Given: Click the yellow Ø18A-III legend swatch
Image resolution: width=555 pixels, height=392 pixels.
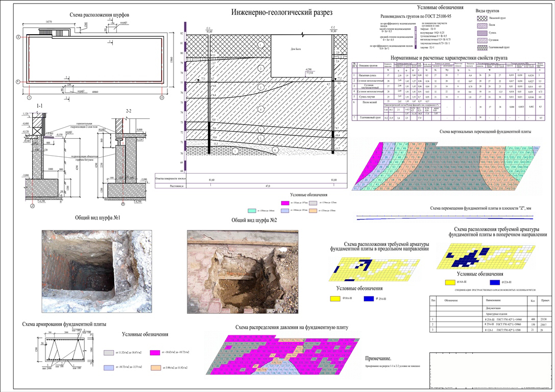Looking at the screenshot, I should 335,299.
